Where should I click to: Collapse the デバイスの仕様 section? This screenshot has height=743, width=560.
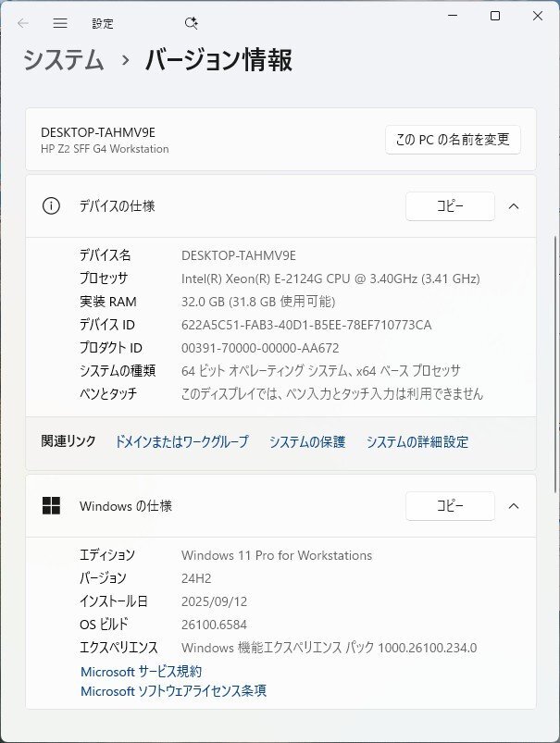(514, 206)
